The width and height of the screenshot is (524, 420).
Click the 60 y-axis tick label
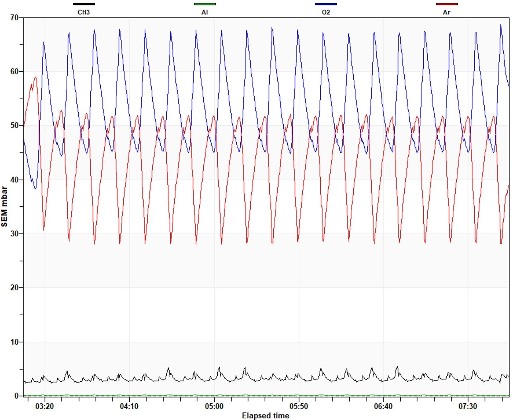[14, 72]
